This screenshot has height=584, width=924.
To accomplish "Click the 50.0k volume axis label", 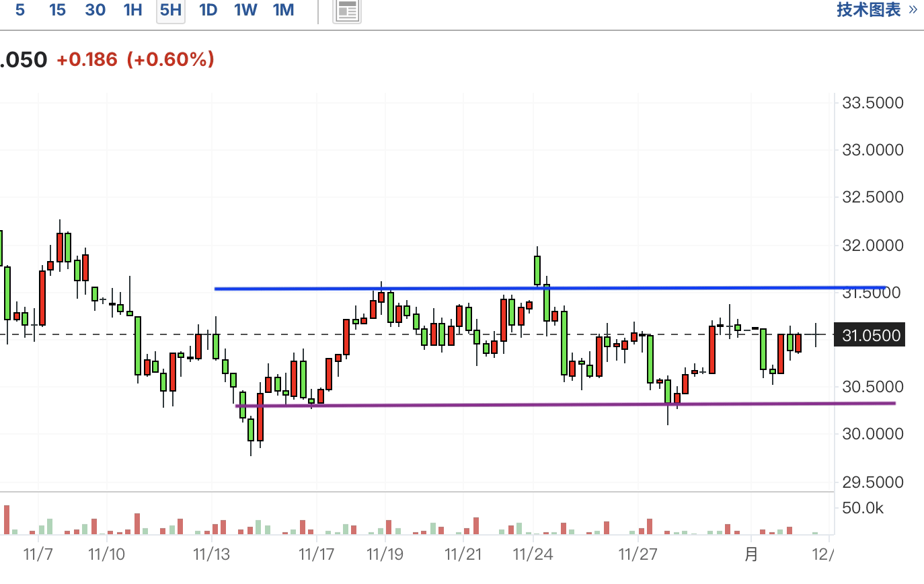I will coord(863,508).
